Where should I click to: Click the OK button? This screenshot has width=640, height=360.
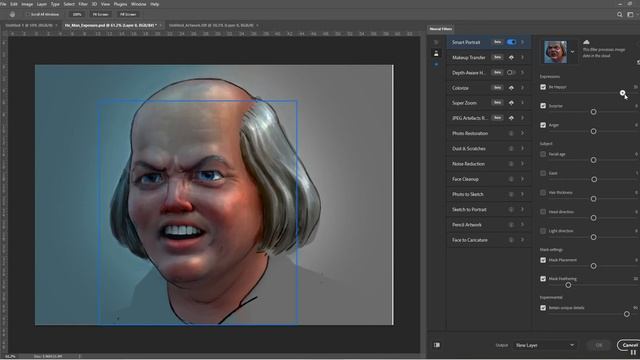click(x=599, y=345)
